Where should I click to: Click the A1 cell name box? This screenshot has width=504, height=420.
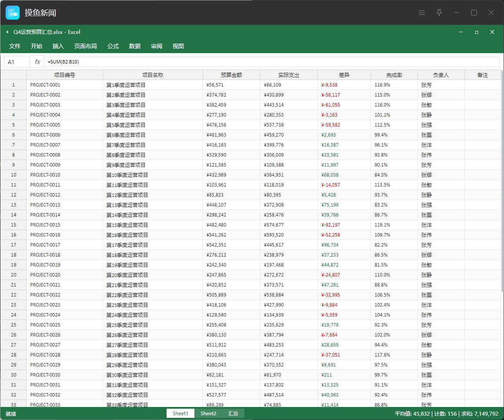click(x=17, y=62)
